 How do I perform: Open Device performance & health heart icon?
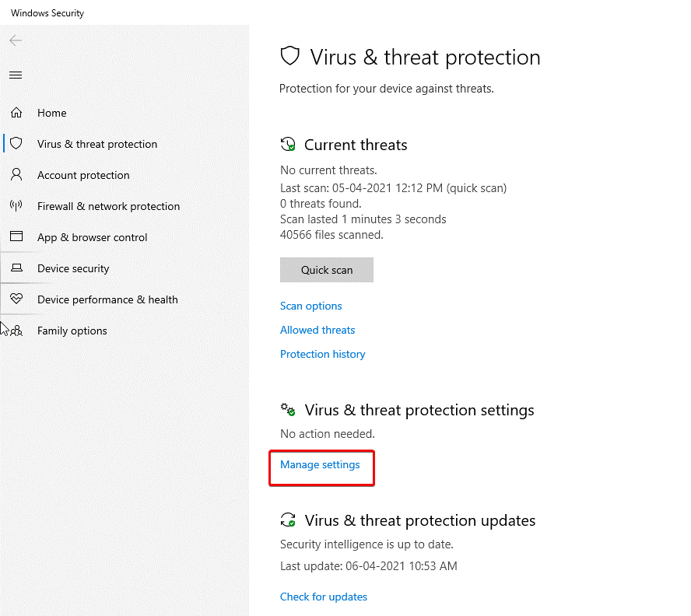[x=16, y=299]
